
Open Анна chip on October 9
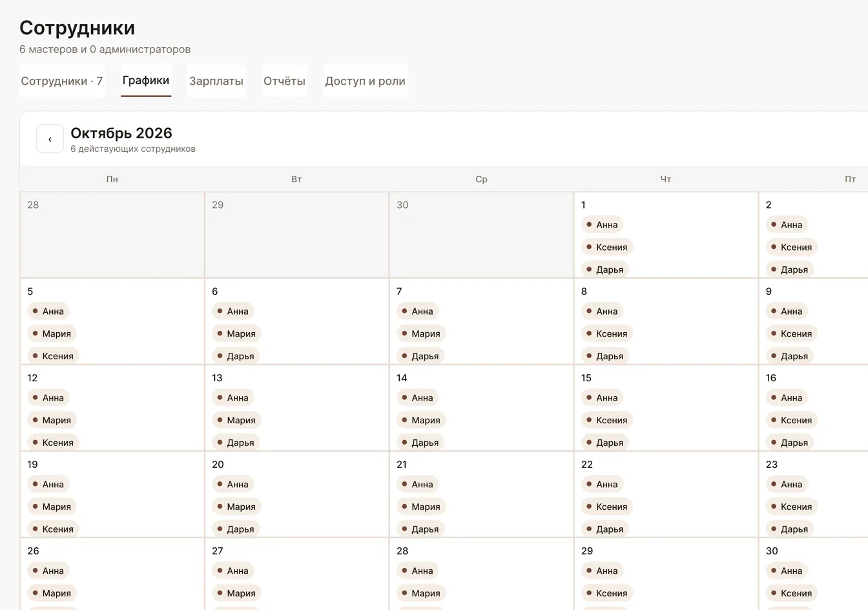point(787,311)
